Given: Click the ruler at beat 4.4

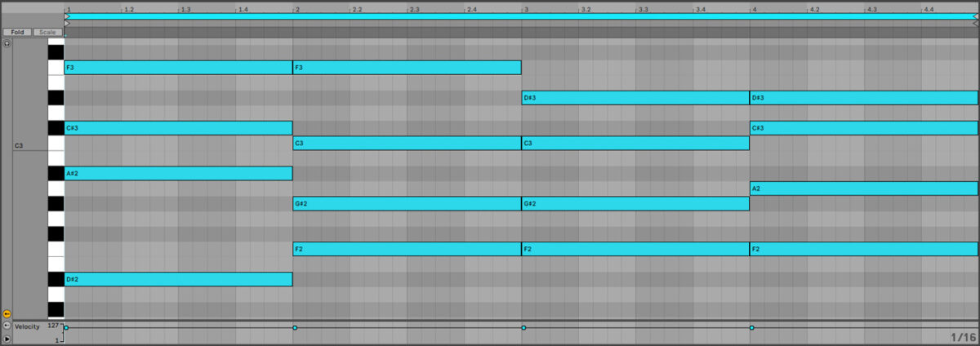Looking at the screenshot, I should click(929, 9).
